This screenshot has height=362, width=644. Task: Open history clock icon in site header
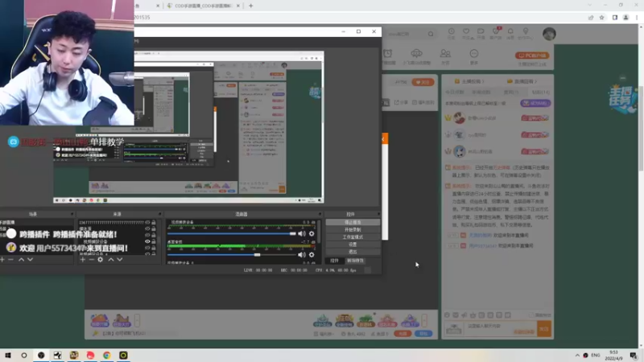tap(451, 33)
